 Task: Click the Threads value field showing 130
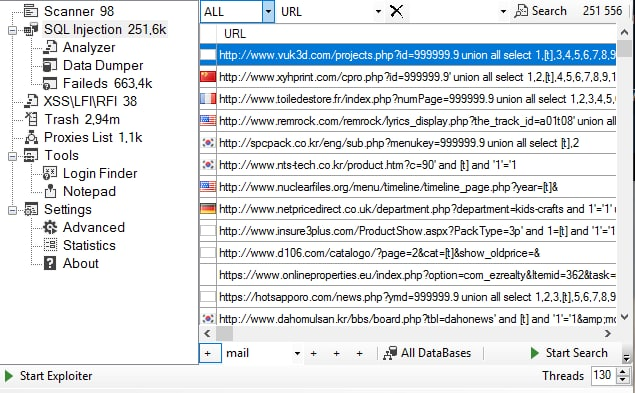click(x=602, y=375)
